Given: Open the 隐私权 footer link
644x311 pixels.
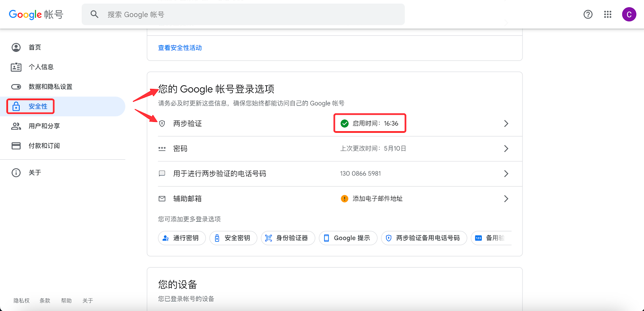Looking at the screenshot, I should (22, 301).
